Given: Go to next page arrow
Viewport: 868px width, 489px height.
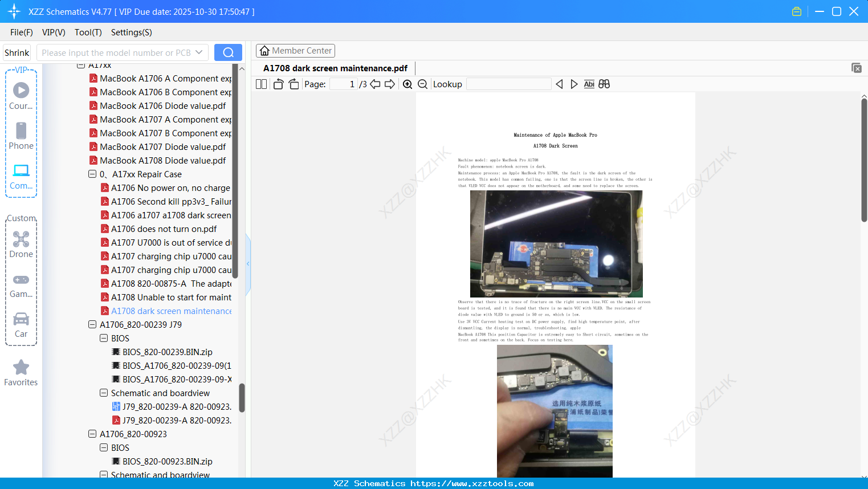Looking at the screenshot, I should point(390,84).
